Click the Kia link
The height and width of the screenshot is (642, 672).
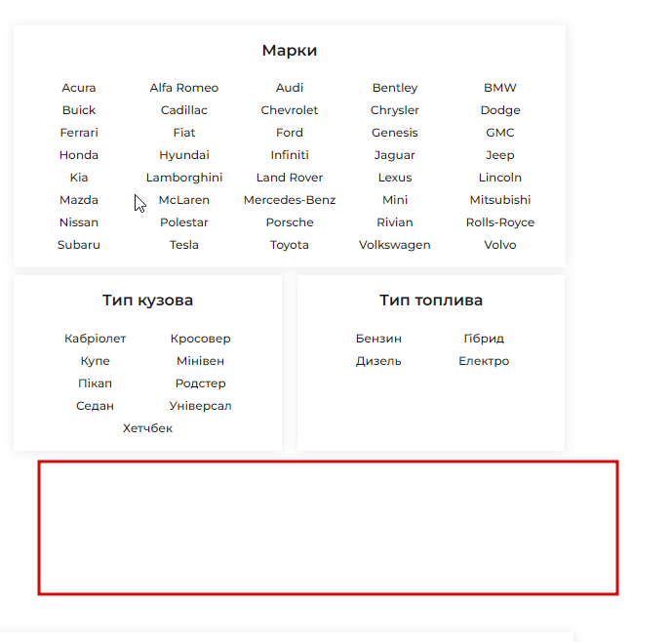[79, 178]
